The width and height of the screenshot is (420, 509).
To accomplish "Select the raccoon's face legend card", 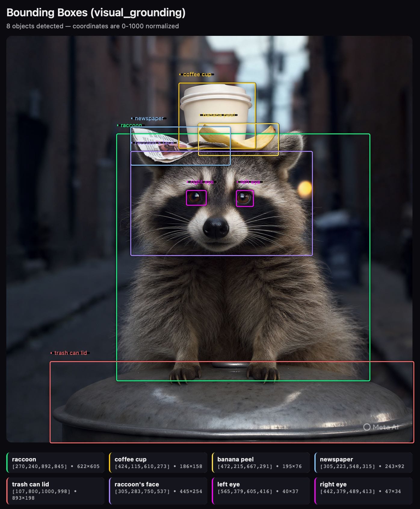I will point(158,491).
